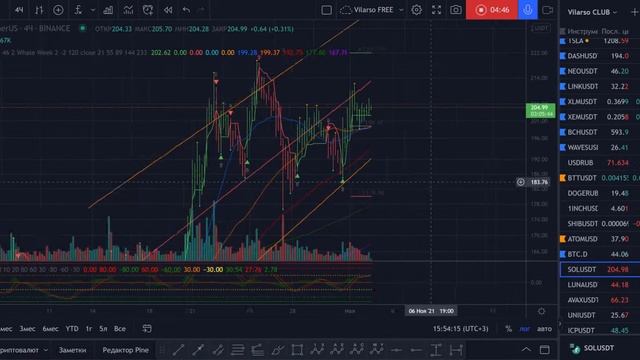Open the 4H timeframe selector

19,10
